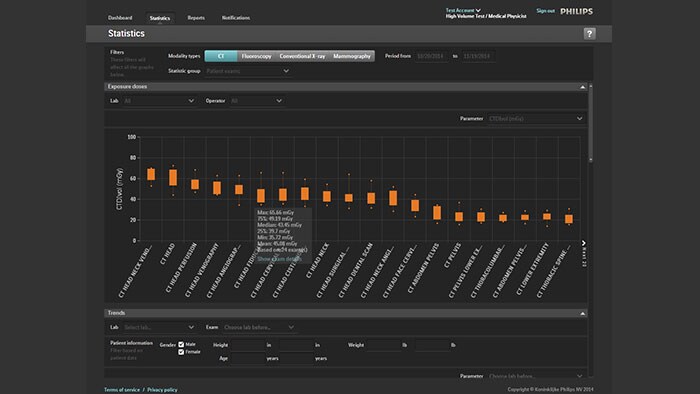Click the minimum Height input field
Screen dimensions: 700x394
pyautogui.click(x=248, y=345)
